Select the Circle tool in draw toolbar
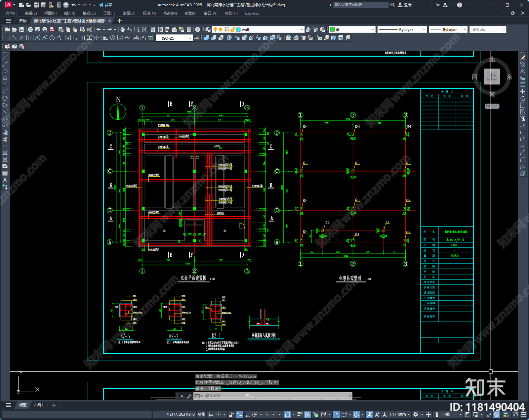 click(5, 98)
